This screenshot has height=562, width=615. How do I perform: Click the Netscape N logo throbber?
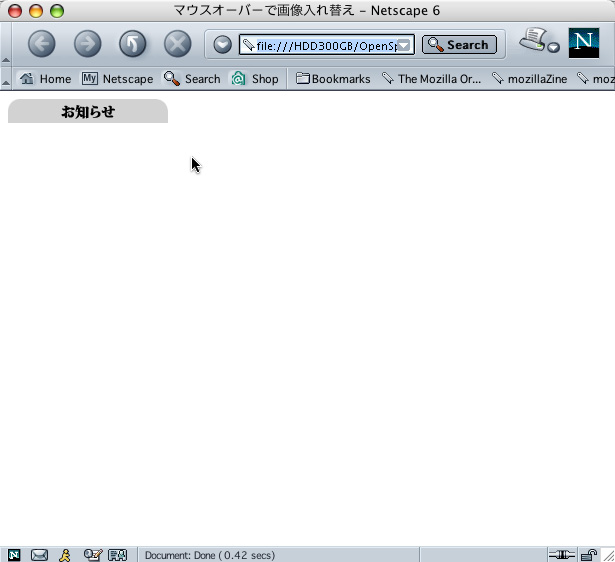[584, 43]
